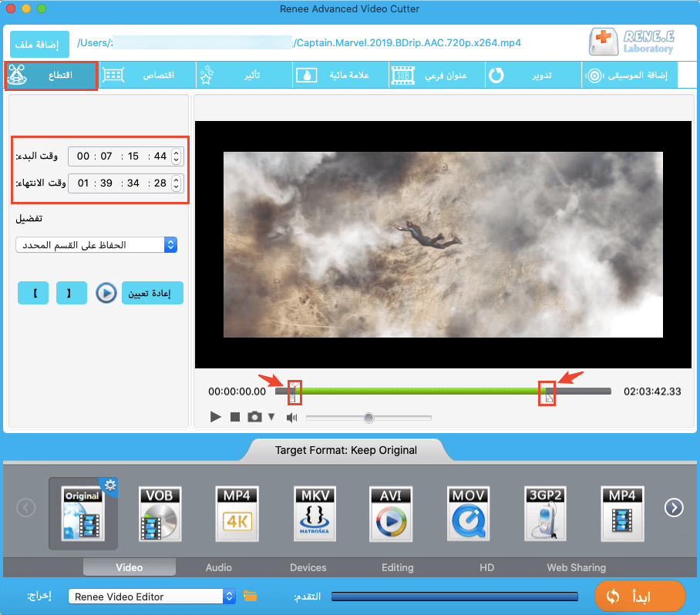700x615 pixels.
Task: Click the Add File (إضافة ملف) button
Action: pos(39,44)
